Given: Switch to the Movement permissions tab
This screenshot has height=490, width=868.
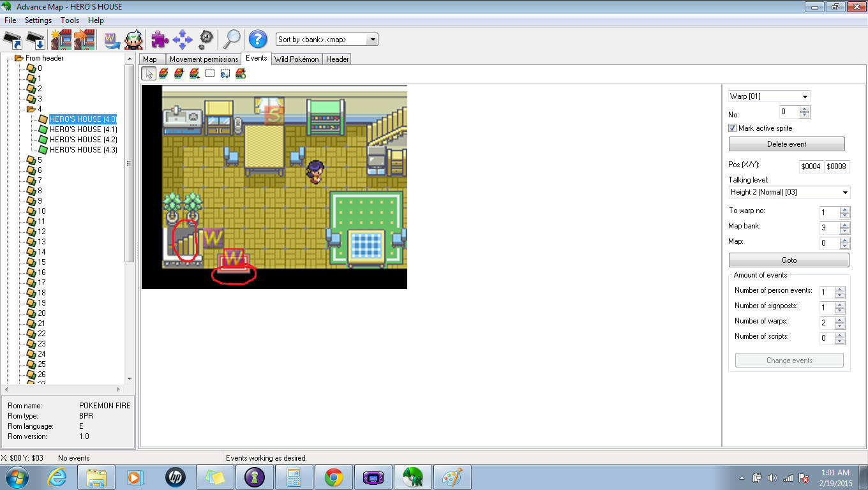Looking at the screenshot, I should [x=204, y=59].
